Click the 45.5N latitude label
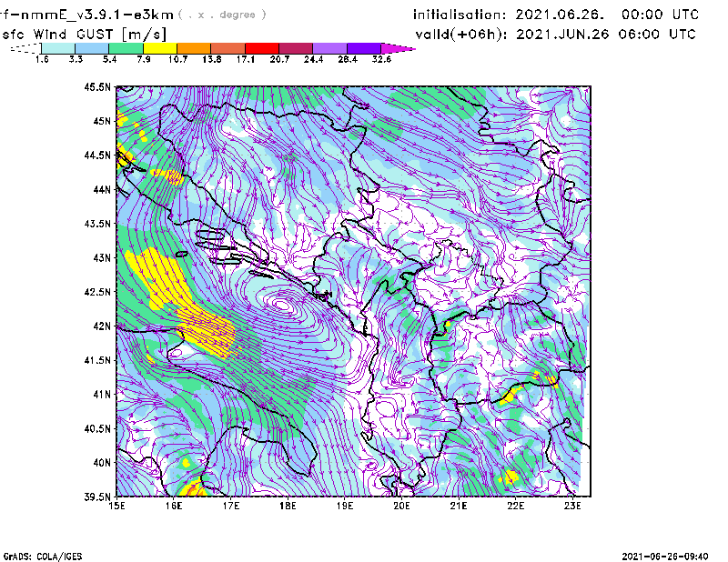Screen dimensions: 728x562 pos(97,86)
